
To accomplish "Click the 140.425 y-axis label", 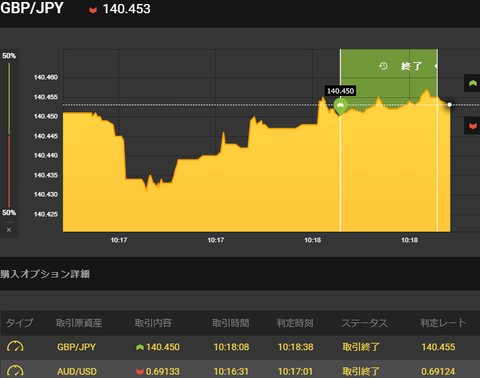I will pyautogui.click(x=46, y=214).
